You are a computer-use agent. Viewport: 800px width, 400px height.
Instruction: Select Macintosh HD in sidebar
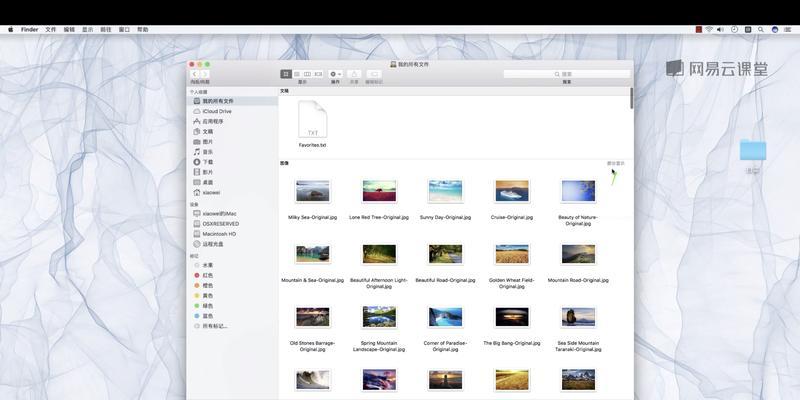(x=233, y=234)
